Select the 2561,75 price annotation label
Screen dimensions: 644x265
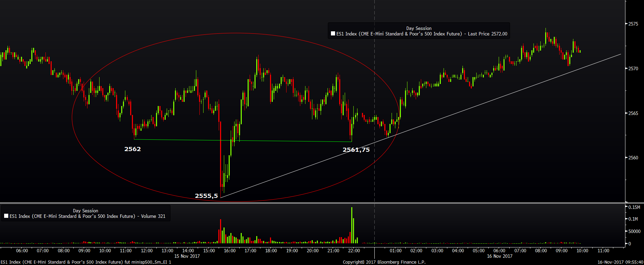(x=356, y=150)
